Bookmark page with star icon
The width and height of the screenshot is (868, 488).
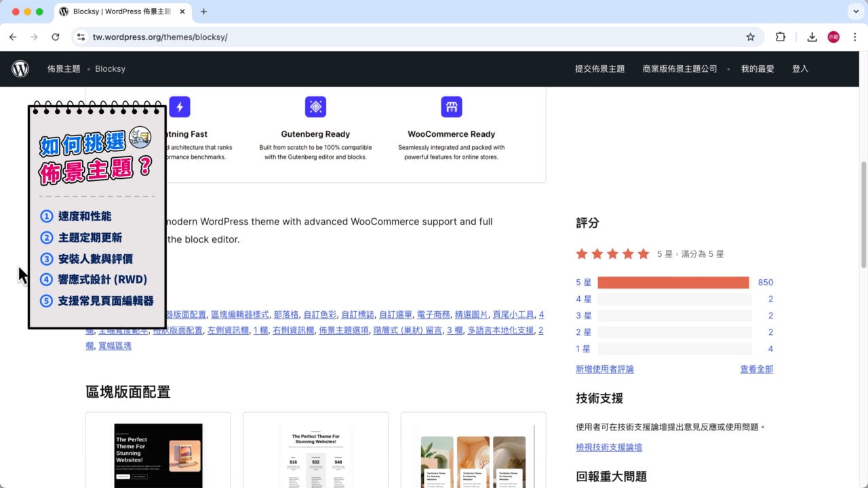(x=750, y=37)
